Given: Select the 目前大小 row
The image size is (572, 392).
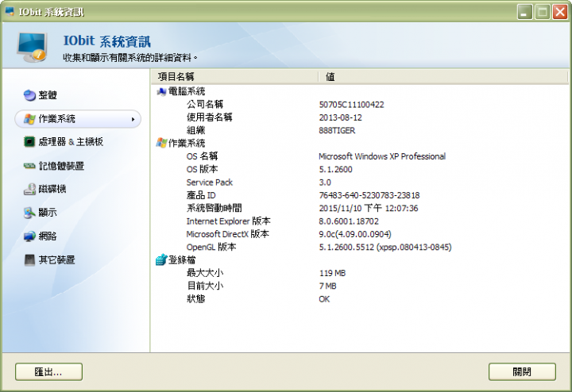Looking at the screenshot, I should [x=360, y=286].
